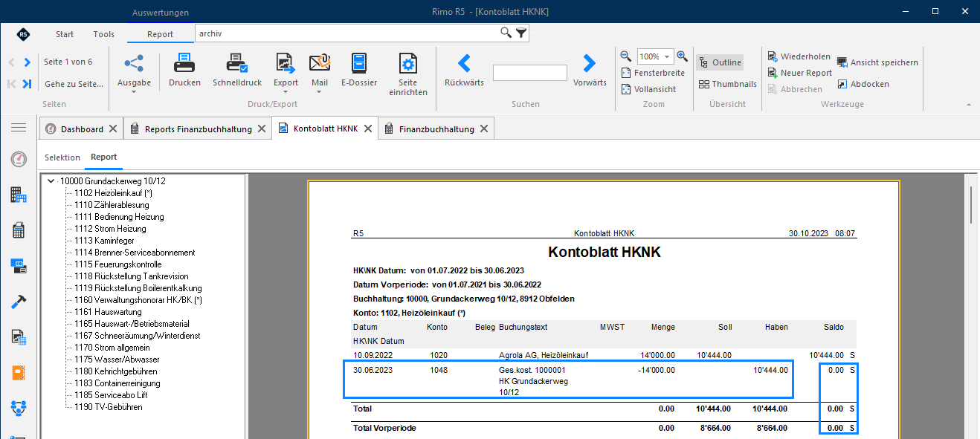Screen dimensions: 980x439
Task: Go to next page arrow
Action: click(28, 62)
